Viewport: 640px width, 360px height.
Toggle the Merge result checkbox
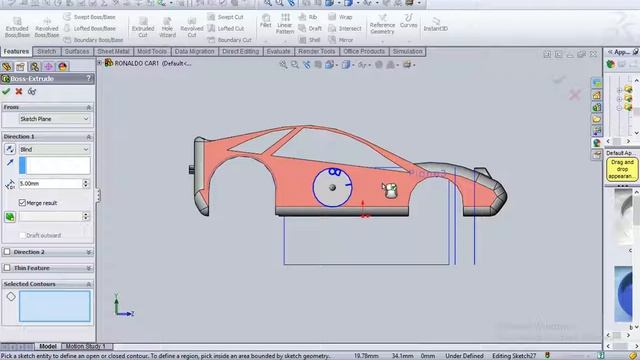[x=22, y=202]
